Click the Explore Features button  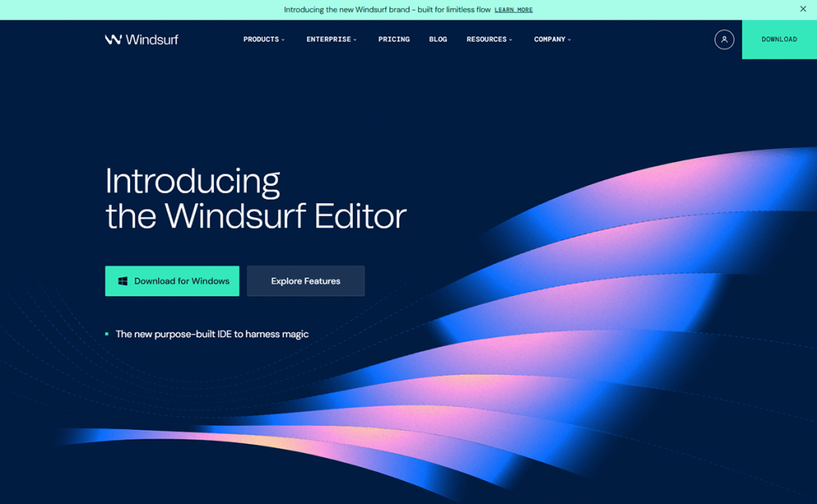click(306, 282)
